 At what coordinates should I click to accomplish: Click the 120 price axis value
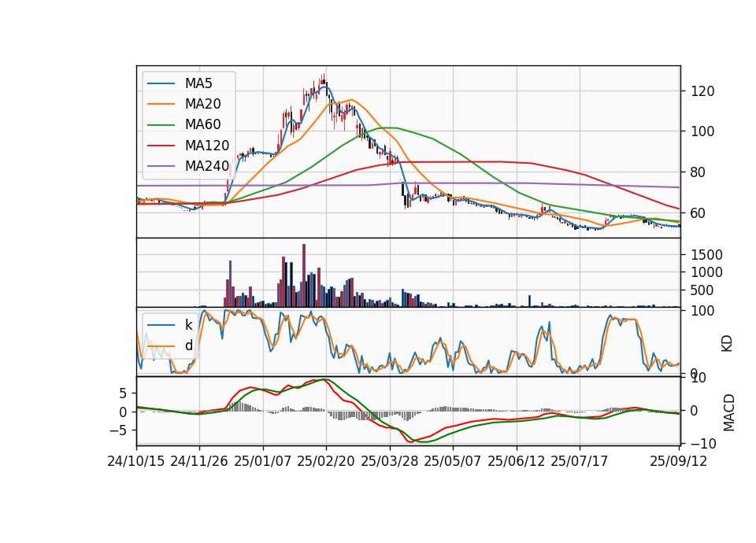coord(703,91)
